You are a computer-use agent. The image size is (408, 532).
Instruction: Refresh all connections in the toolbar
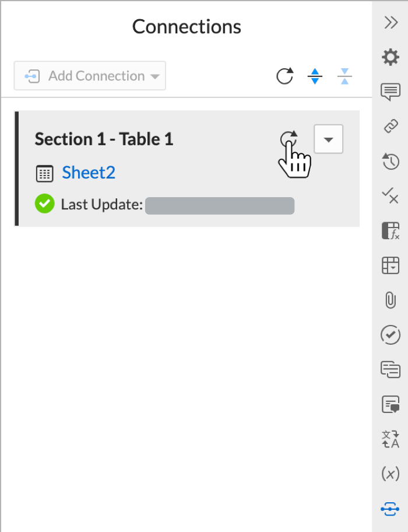tap(284, 76)
